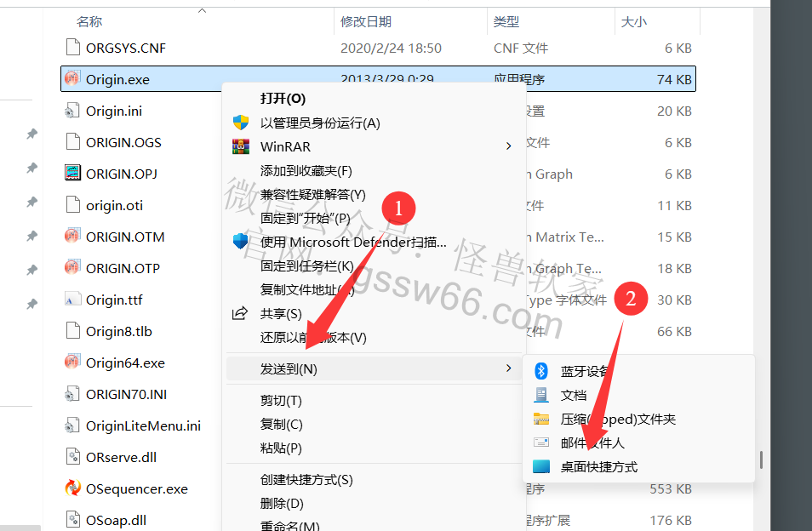Image resolution: width=812 pixels, height=531 pixels.
Task: Click the origin.oti file icon
Action: coord(73,205)
